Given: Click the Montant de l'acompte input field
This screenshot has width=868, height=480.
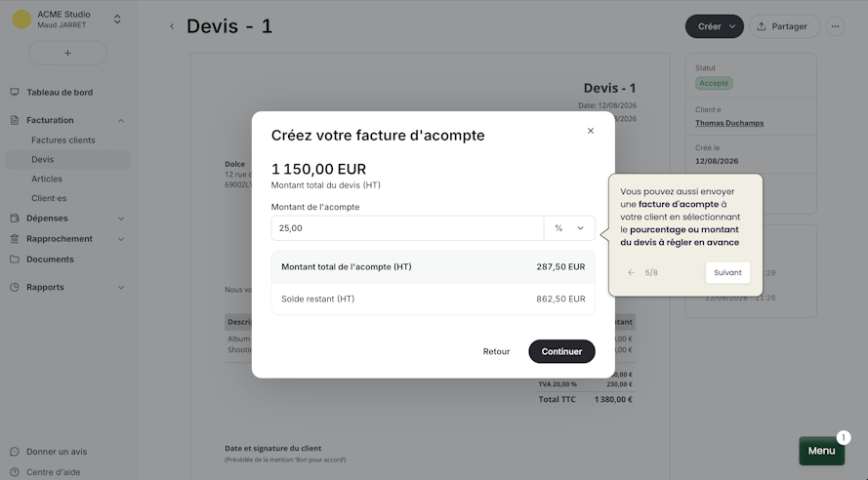Looking at the screenshot, I should click(407, 228).
